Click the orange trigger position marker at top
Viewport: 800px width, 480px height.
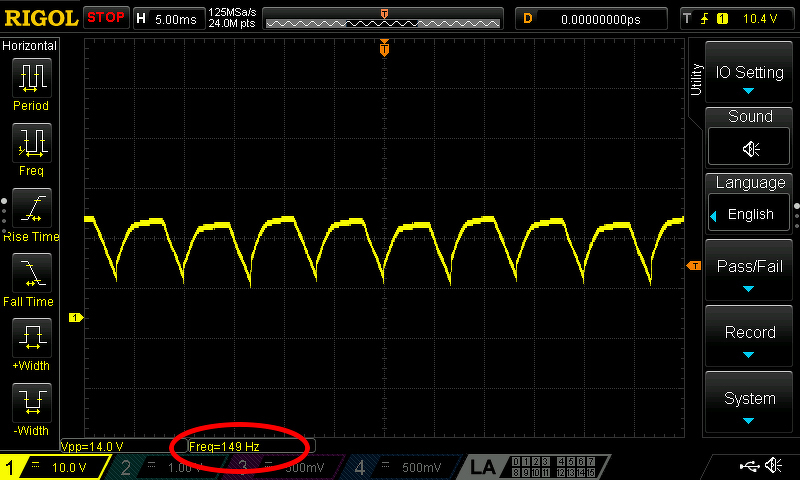click(384, 48)
